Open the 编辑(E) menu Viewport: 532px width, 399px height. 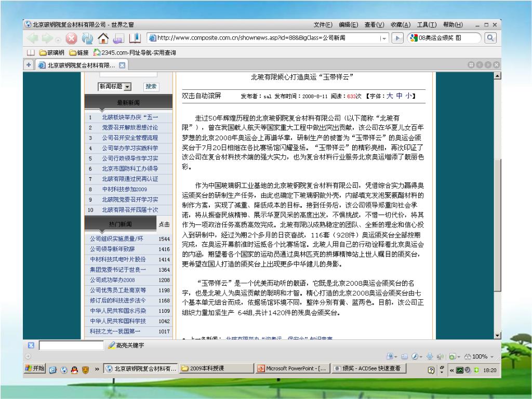coord(349,25)
